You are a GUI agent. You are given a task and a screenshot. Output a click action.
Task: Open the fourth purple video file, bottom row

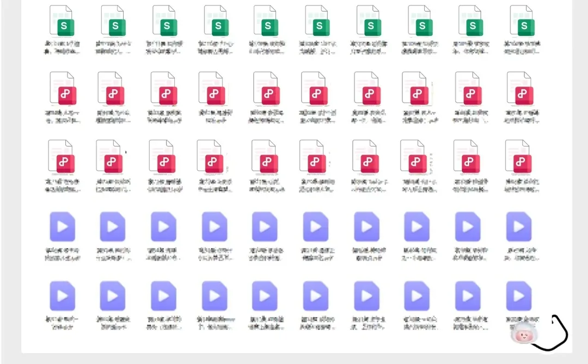coord(215,296)
